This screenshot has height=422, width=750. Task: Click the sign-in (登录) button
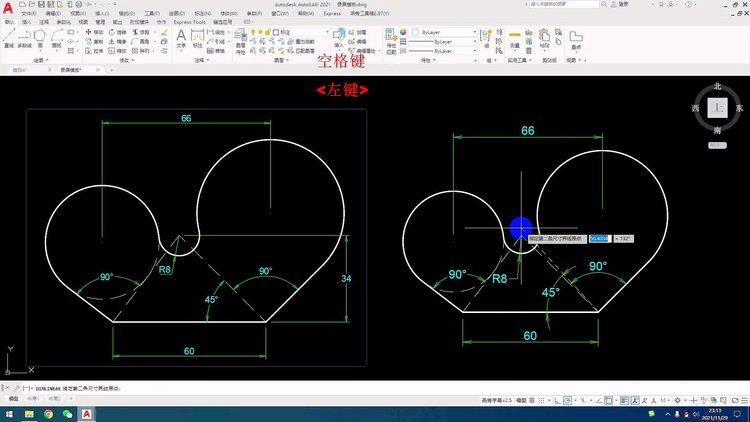pos(620,4)
